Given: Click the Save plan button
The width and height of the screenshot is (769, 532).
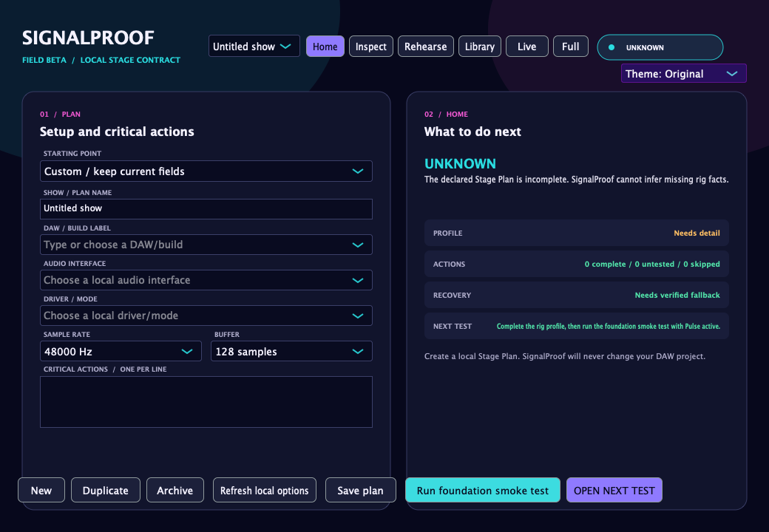Looking at the screenshot, I should 361,491.
